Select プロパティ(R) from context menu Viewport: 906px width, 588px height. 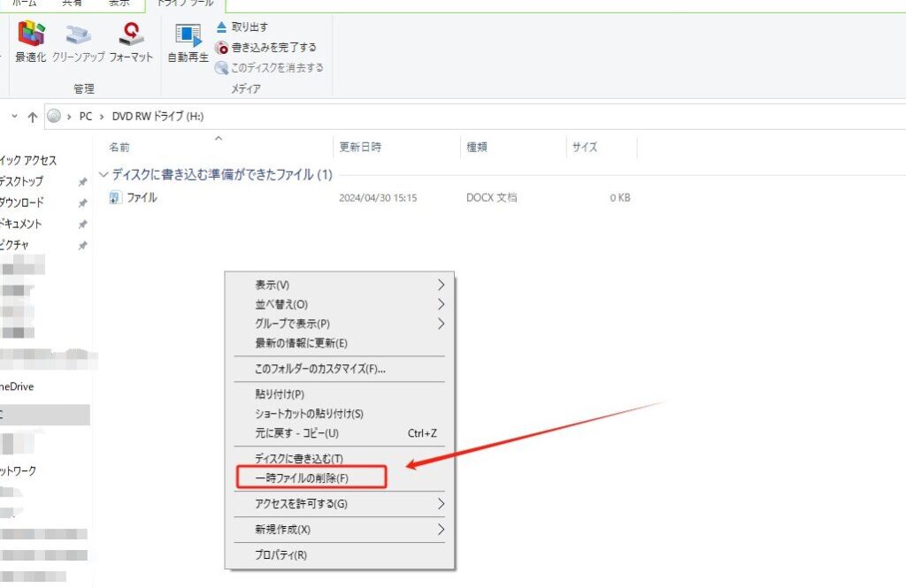click(x=280, y=555)
